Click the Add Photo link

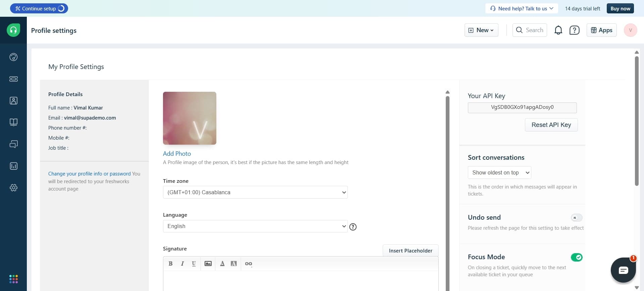pos(177,154)
